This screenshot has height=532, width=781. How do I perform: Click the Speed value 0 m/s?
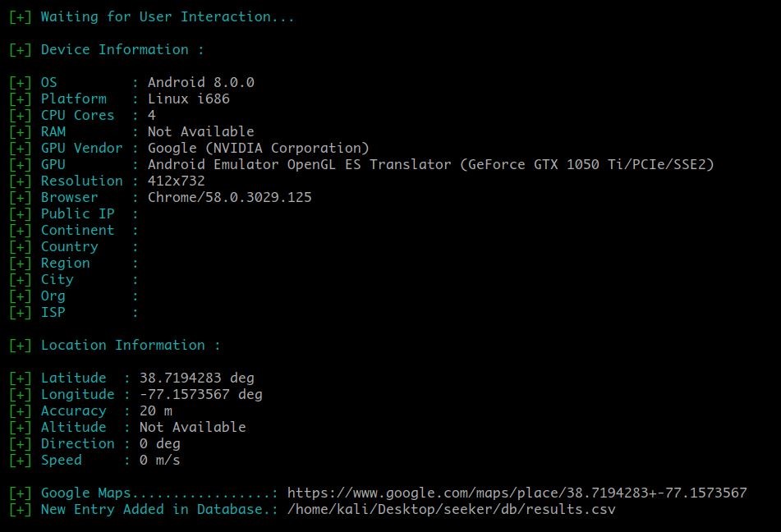160,461
